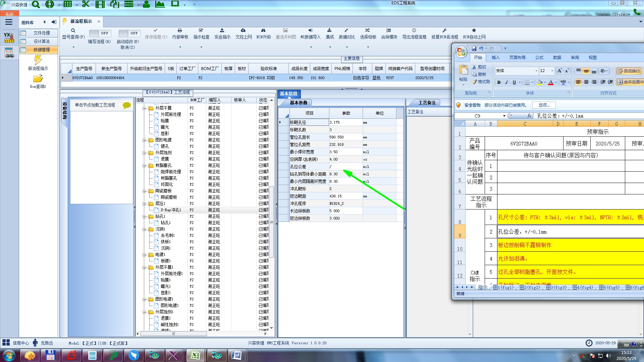
Task: Click the Excel font color swatch
Action: pos(550,82)
